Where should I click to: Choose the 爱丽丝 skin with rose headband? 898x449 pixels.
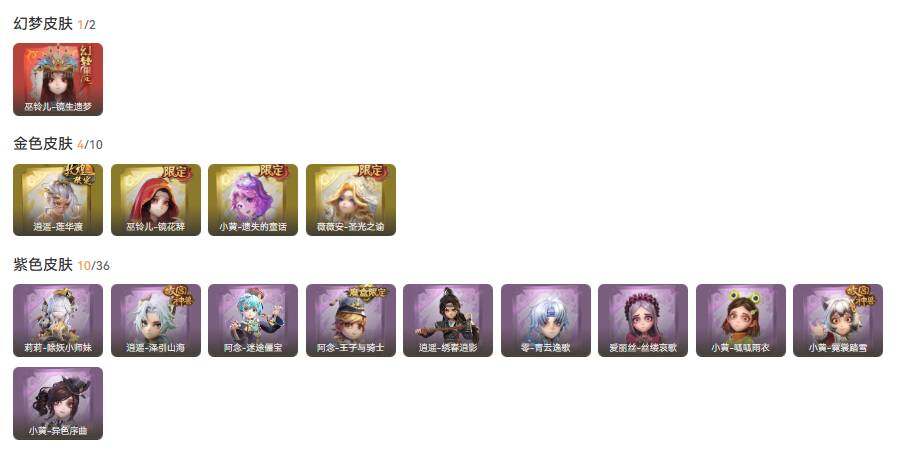pyautogui.click(x=643, y=320)
